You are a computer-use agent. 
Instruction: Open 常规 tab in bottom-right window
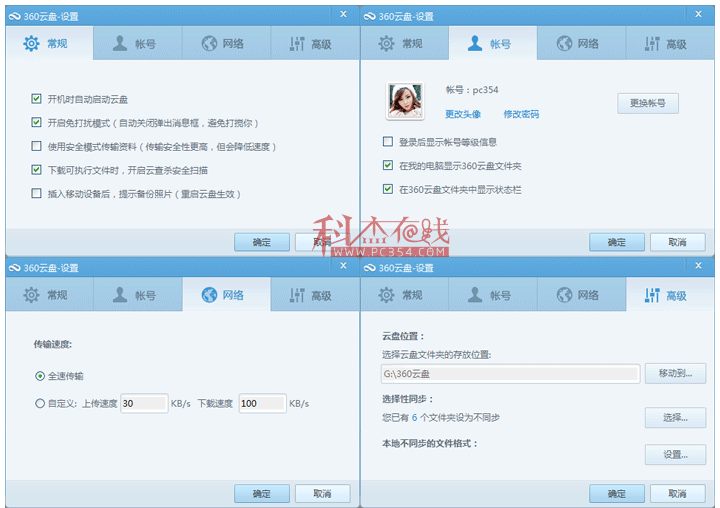[x=404, y=294]
